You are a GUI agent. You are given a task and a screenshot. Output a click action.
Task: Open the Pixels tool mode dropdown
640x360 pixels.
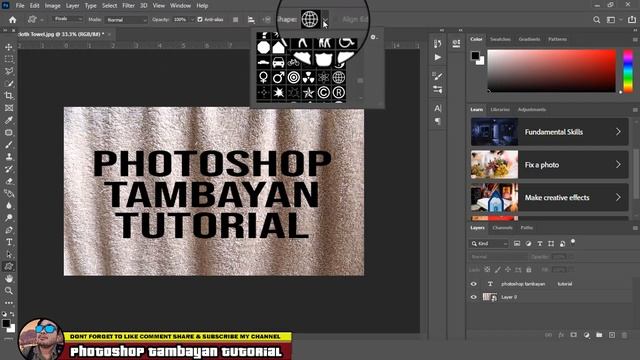[68, 19]
